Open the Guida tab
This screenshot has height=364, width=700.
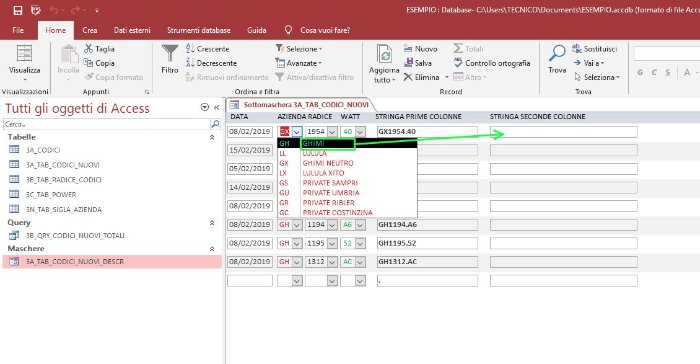coord(256,30)
